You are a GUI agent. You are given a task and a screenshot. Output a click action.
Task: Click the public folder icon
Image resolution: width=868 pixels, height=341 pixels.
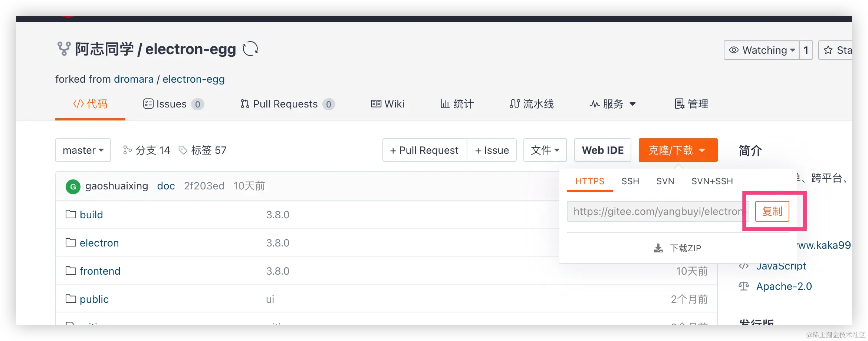(x=71, y=299)
